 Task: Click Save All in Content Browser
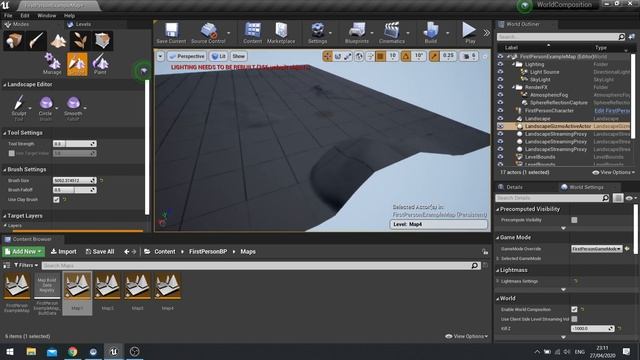(x=100, y=251)
